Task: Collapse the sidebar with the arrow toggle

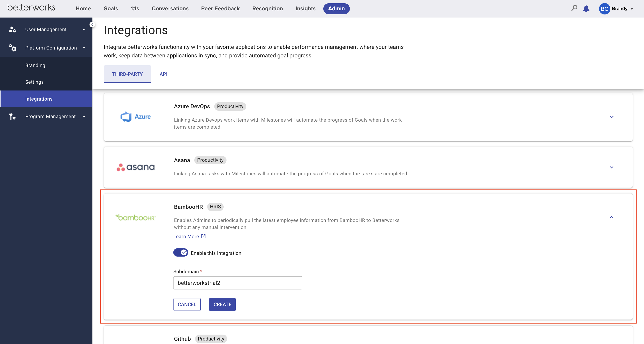Action: (x=92, y=24)
